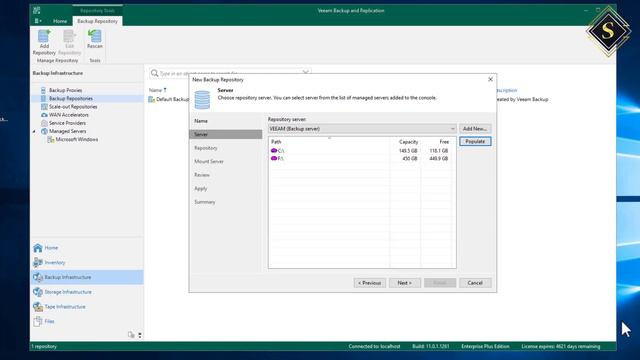Select Microsoft Windows under Managed Servers

77,139
